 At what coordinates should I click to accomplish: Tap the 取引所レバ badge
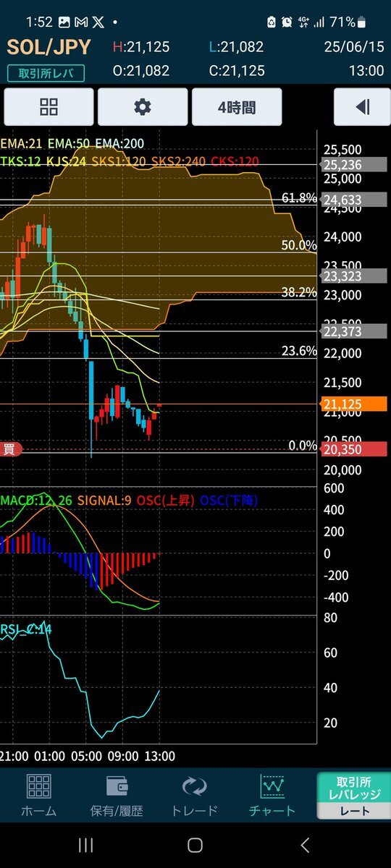(x=46, y=73)
